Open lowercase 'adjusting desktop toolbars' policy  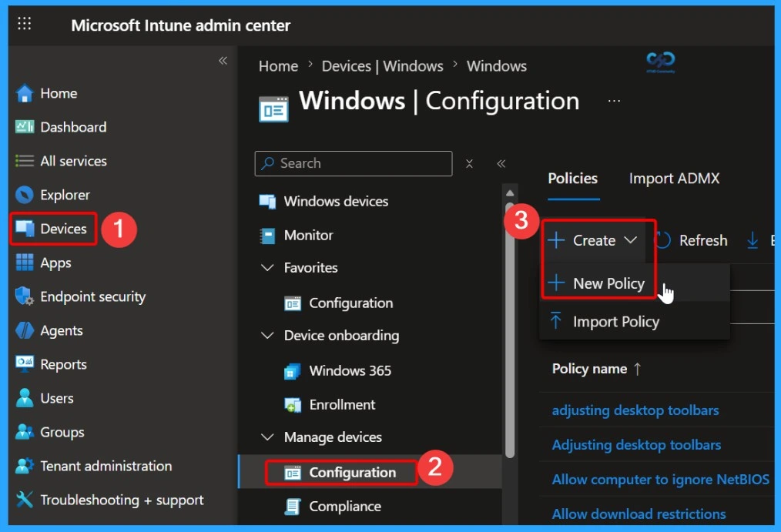[x=635, y=410]
